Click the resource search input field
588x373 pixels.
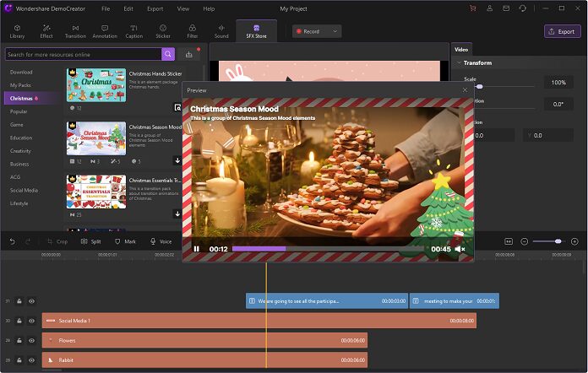coord(84,54)
